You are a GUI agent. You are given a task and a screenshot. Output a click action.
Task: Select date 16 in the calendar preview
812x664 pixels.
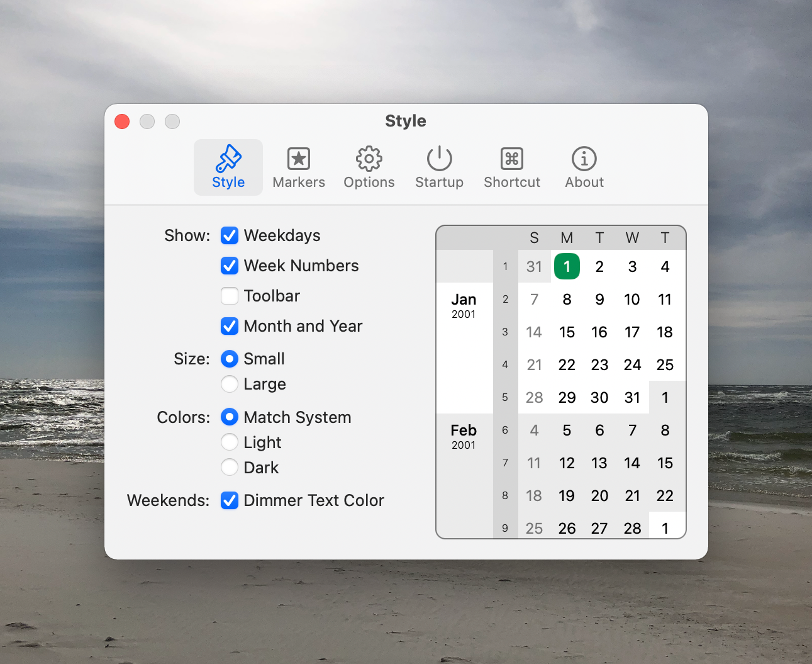599,332
